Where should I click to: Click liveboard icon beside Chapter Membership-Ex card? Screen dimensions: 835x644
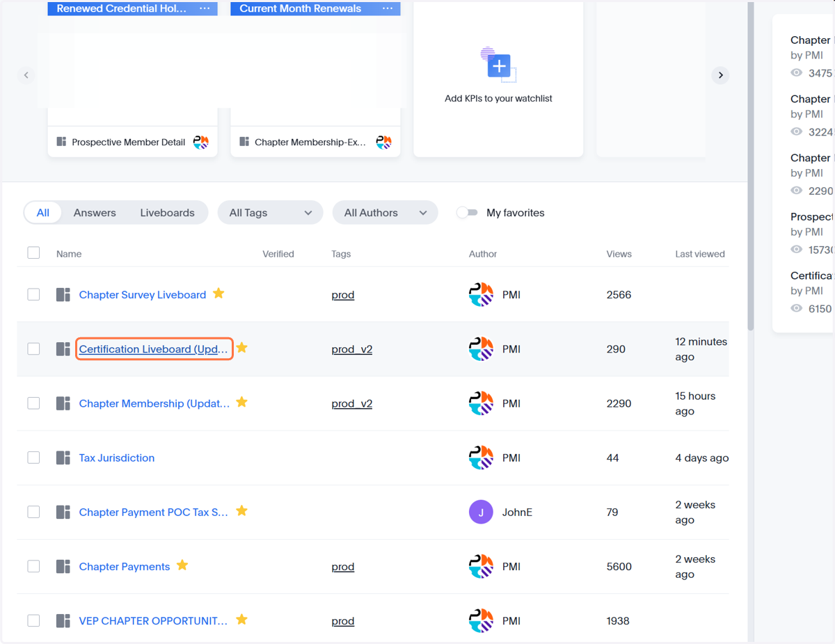[x=244, y=142]
